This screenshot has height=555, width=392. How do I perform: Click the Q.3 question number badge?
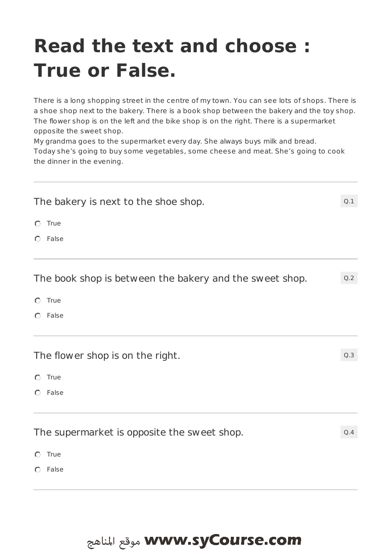click(349, 355)
